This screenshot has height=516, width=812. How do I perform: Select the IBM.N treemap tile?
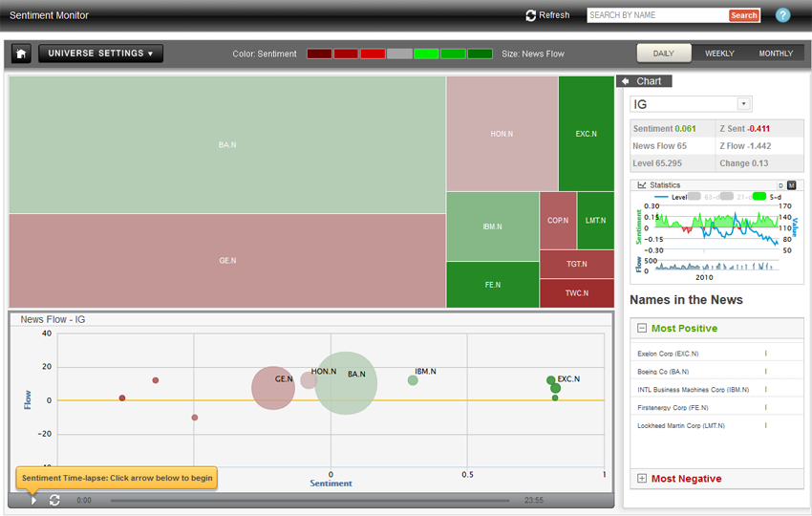coord(493,226)
